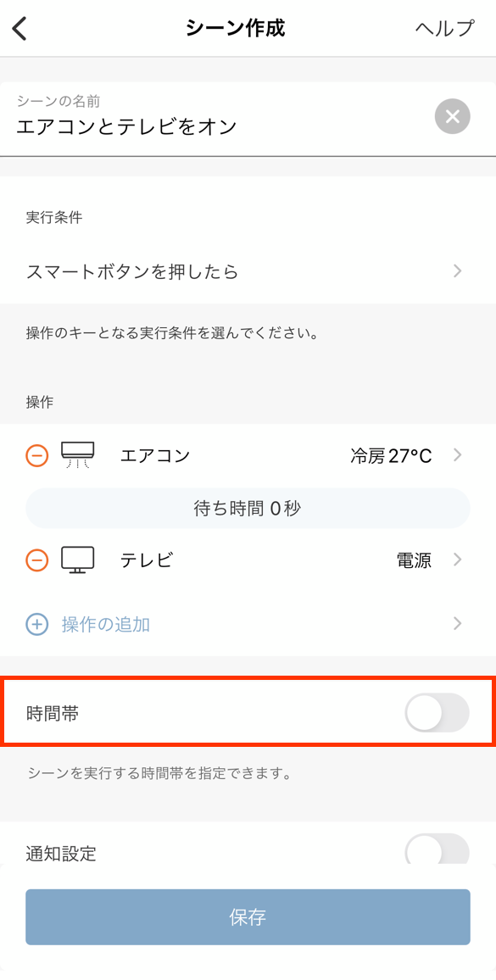Adjust the 待ち時間 0秒 delay pill
The width and height of the screenshot is (496, 980).
tap(248, 508)
